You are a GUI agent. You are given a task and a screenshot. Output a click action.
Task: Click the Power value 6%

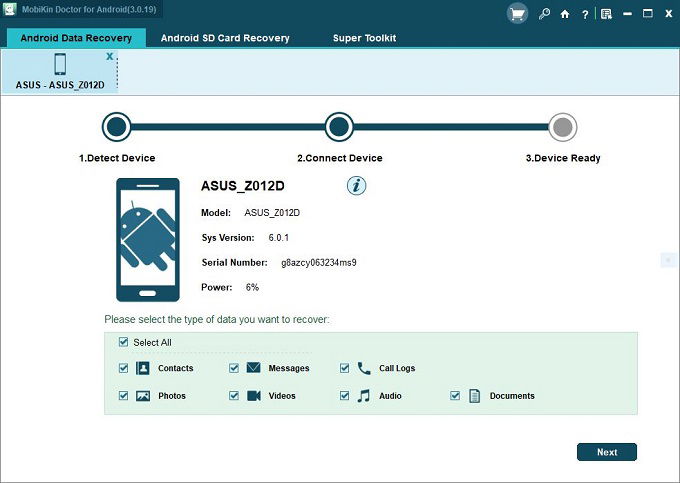point(252,287)
